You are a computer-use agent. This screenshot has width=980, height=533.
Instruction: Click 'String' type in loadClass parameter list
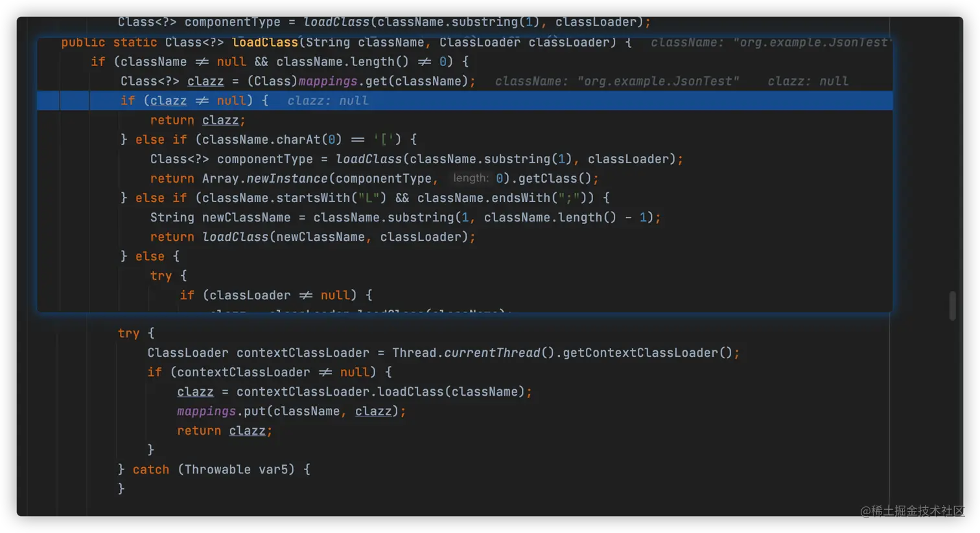click(x=328, y=42)
